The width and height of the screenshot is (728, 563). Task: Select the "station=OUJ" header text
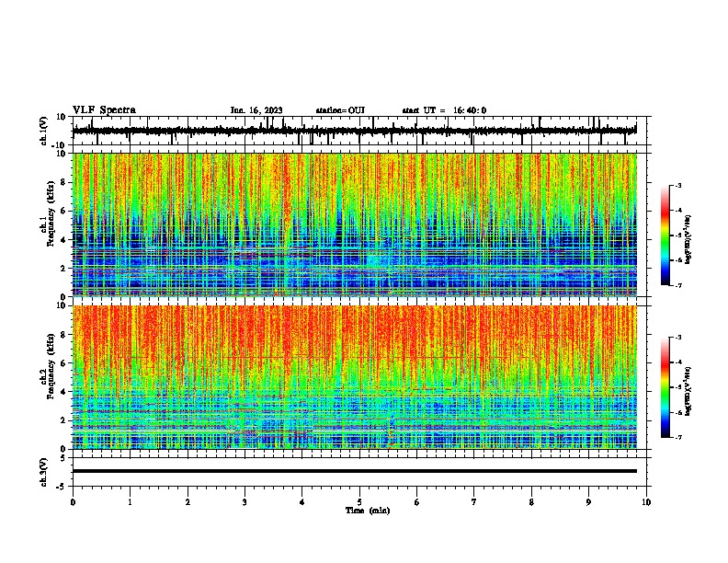pyautogui.click(x=340, y=110)
